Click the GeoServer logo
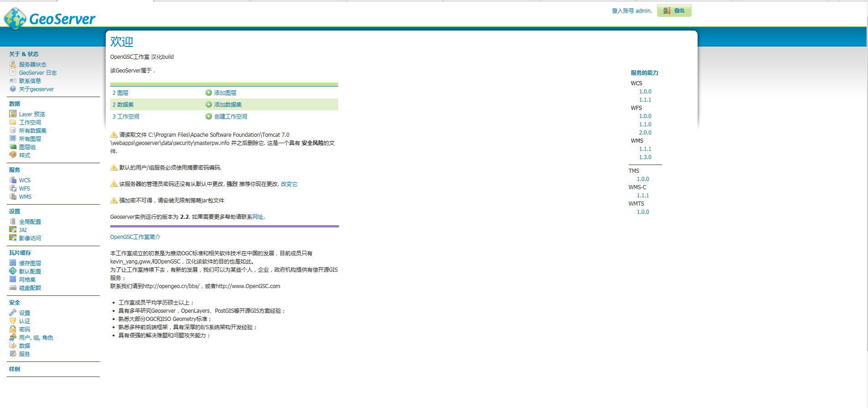The width and height of the screenshot is (868, 408). pos(50,18)
